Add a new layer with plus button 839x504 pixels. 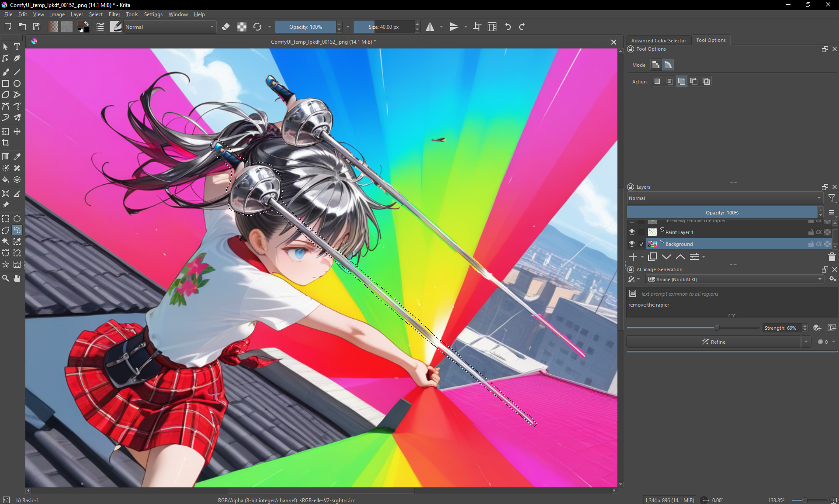[x=633, y=257]
